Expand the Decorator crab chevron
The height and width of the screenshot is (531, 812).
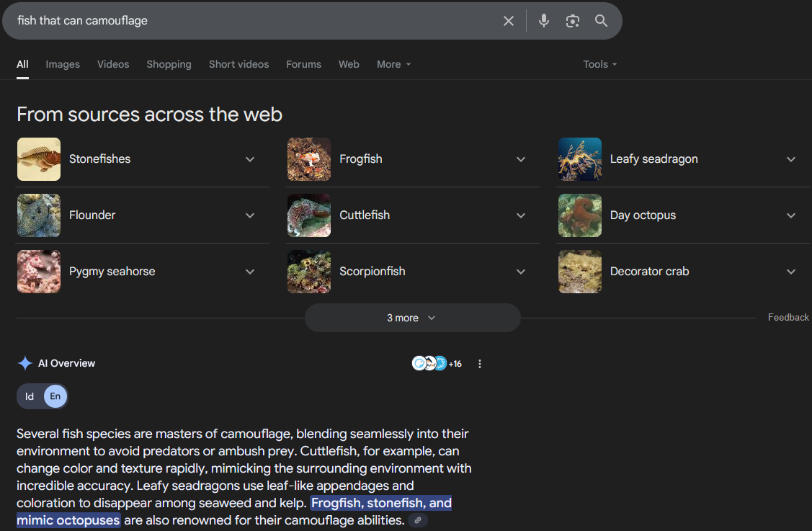tap(791, 272)
